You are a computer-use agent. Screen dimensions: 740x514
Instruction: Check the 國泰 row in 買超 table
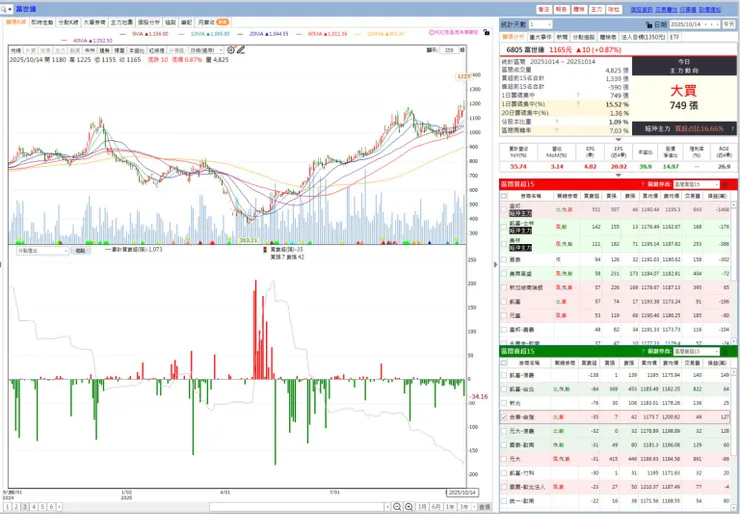504,260
